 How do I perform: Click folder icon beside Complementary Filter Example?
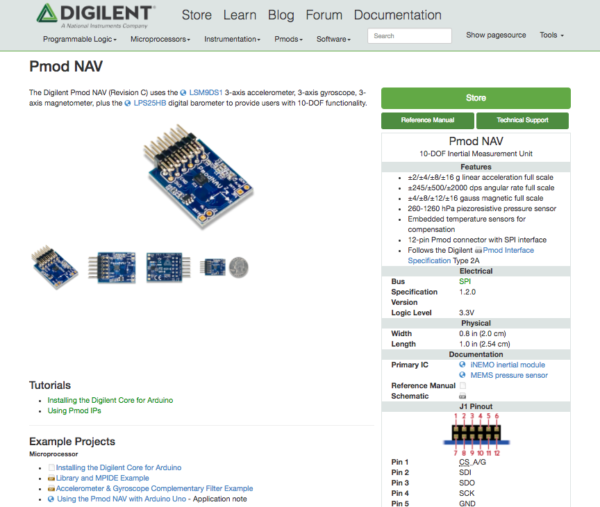pos(51,488)
